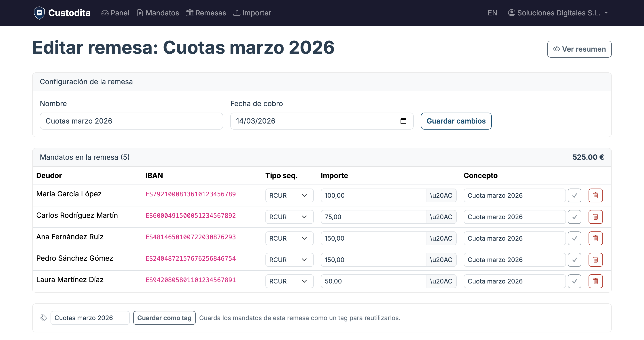
Task: Click the user account icon in the header
Action: [x=511, y=13]
